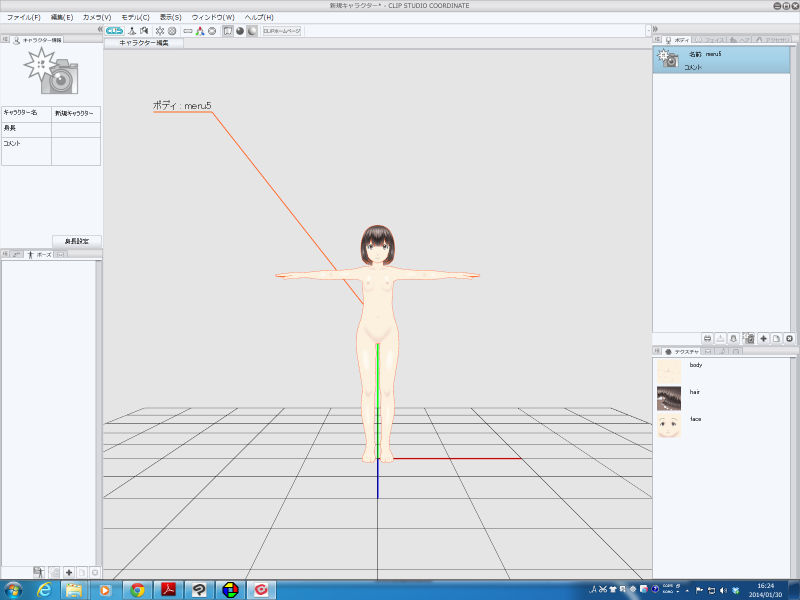Screen dimensions: 800x600
Task: Click the gear-shaped icon in top toolbar
Action: 159,31
